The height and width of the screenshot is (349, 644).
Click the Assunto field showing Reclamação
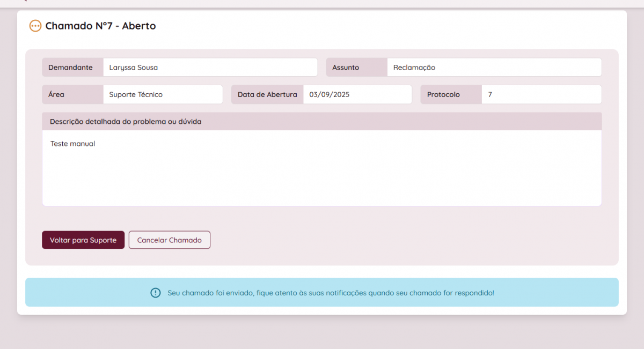point(494,68)
